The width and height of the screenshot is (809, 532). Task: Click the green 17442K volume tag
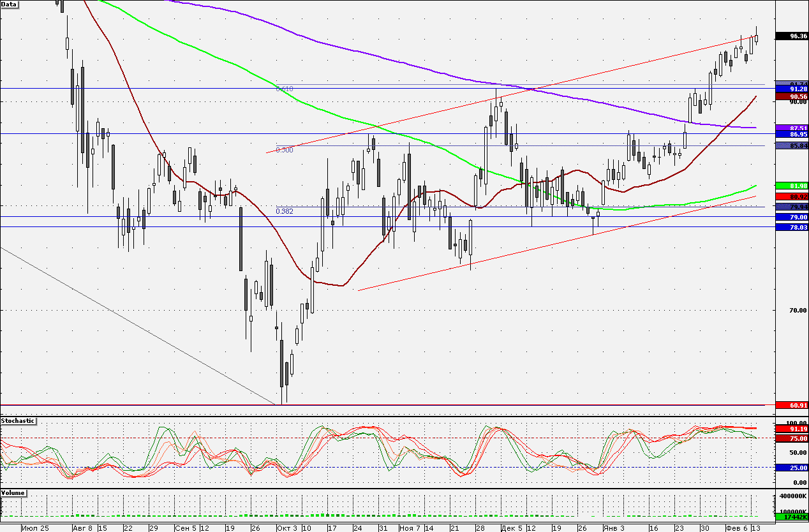click(x=791, y=517)
